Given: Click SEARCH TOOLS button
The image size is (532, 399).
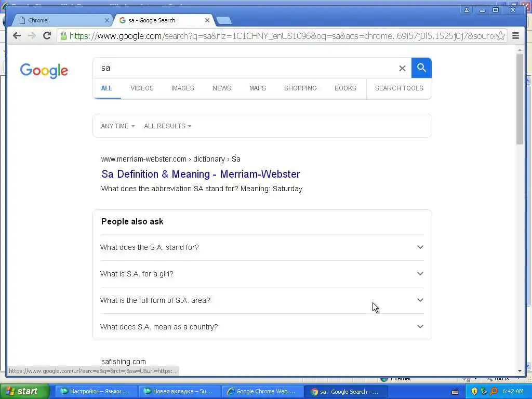Looking at the screenshot, I should click(399, 88).
